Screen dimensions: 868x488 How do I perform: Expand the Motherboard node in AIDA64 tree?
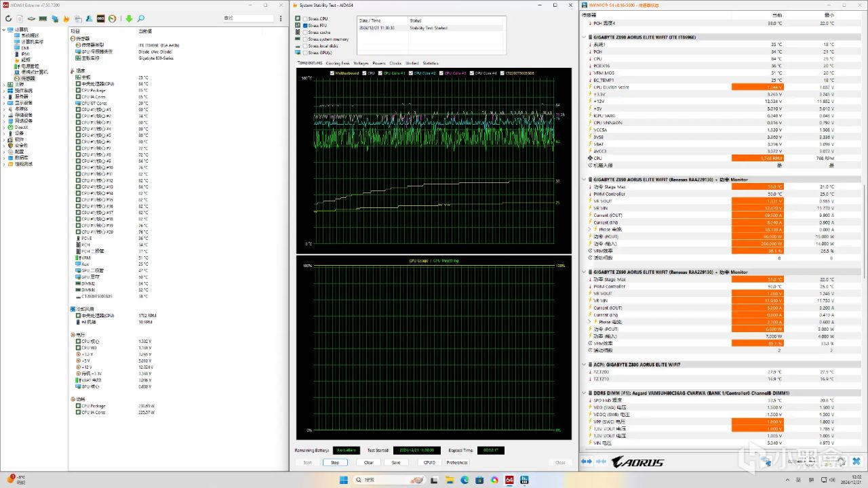pyautogui.click(x=4, y=84)
